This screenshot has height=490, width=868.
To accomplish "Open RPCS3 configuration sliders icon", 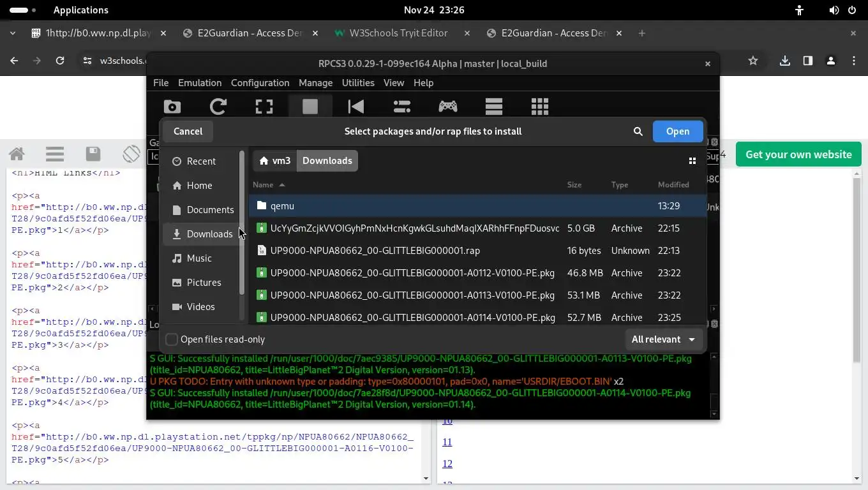I will [402, 107].
